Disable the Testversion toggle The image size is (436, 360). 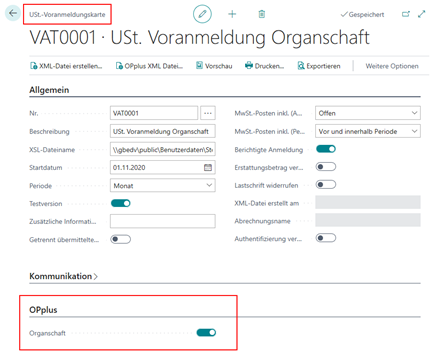[x=121, y=203]
